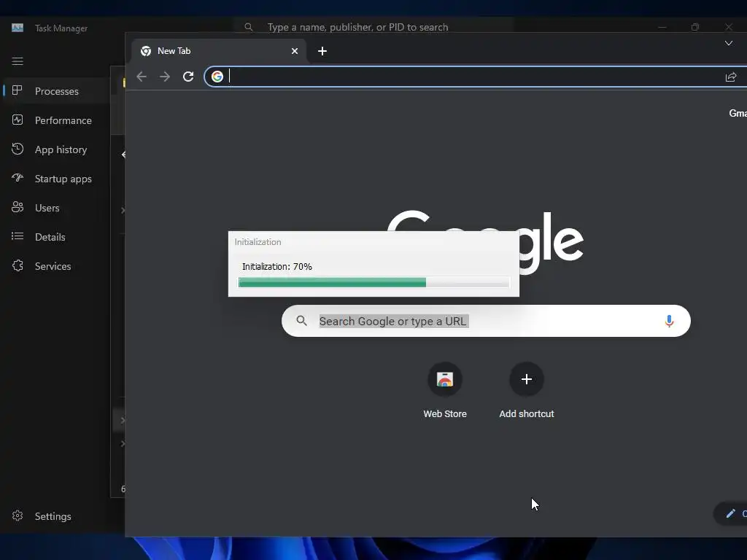The width and height of the screenshot is (747, 560).
Task: Click the Task Manager search magnifier icon
Action: [x=249, y=27]
